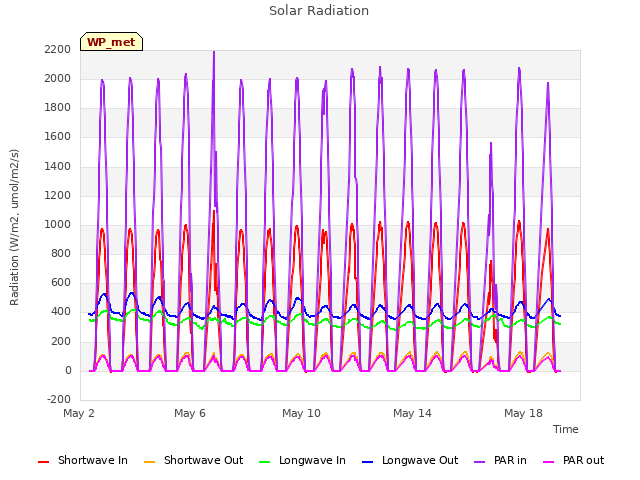
Task: Click the Radiation y-axis title
Action: (x=14, y=227)
